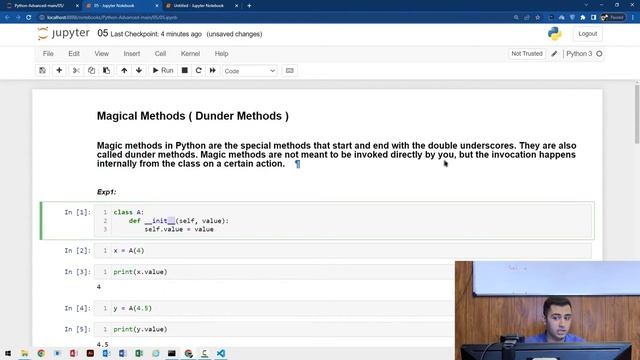
Task: Open the browser extensions puzzle icon
Action: coord(582,18)
